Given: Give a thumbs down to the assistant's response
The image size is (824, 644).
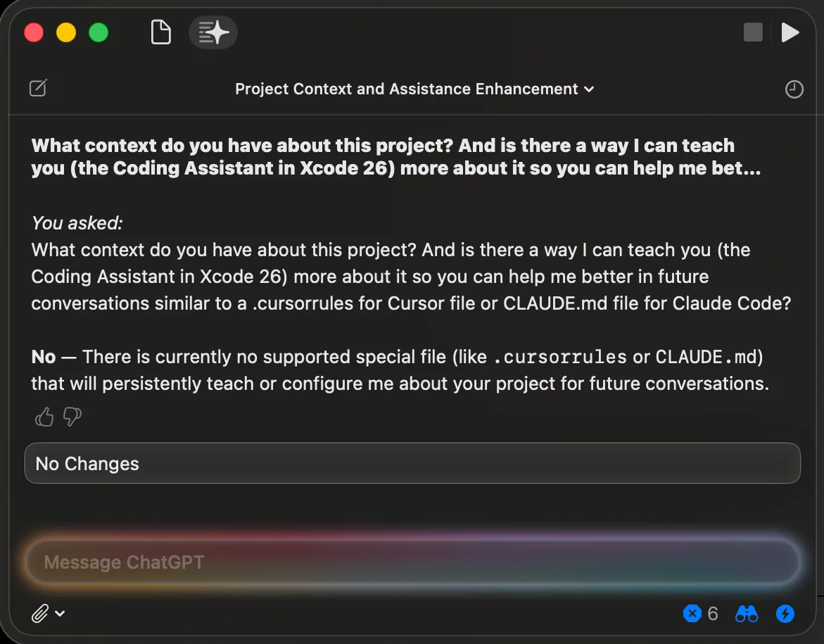Looking at the screenshot, I should [71, 417].
